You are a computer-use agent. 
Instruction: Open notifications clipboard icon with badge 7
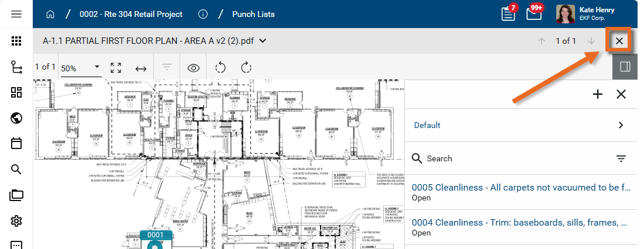point(508,15)
